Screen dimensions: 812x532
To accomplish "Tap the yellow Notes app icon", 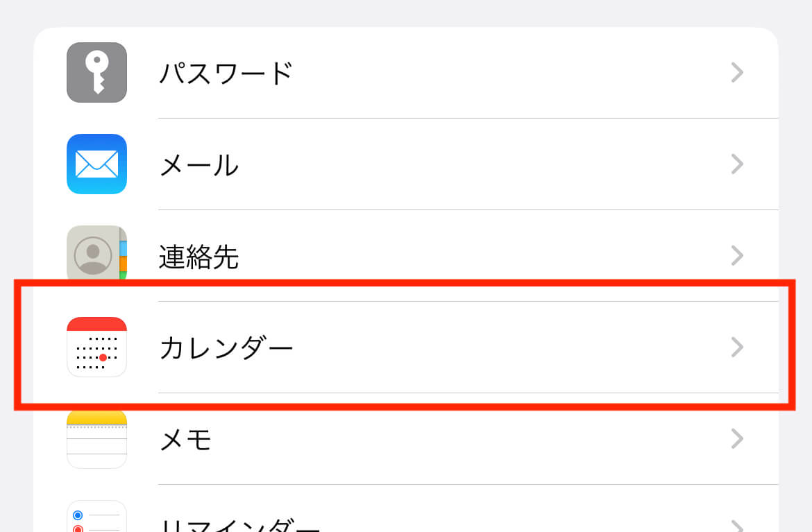I will click(x=97, y=439).
